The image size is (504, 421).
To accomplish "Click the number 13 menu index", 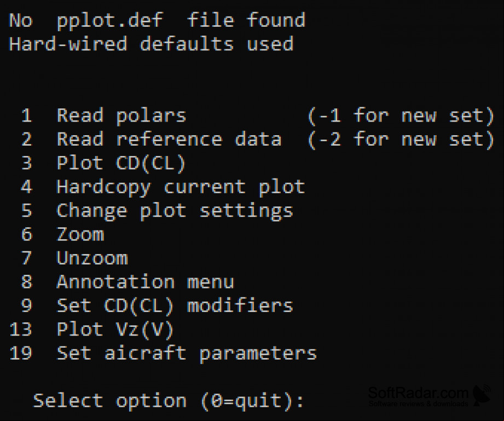I will coord(21,330).
